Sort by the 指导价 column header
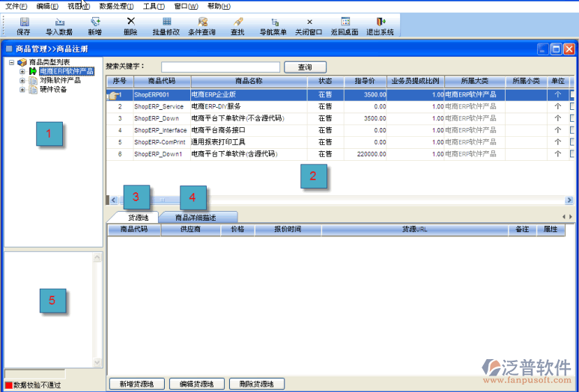This screenshot has height=392, width=579. click(x=365, y=81)
